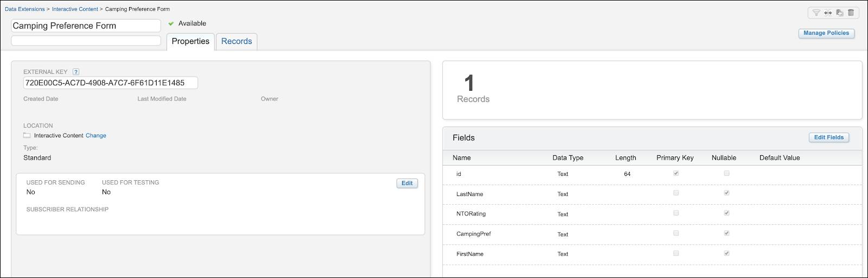Click the External Key help icon
The height and width of the screenshot is (278, 868).
click(x=76, y=72)
